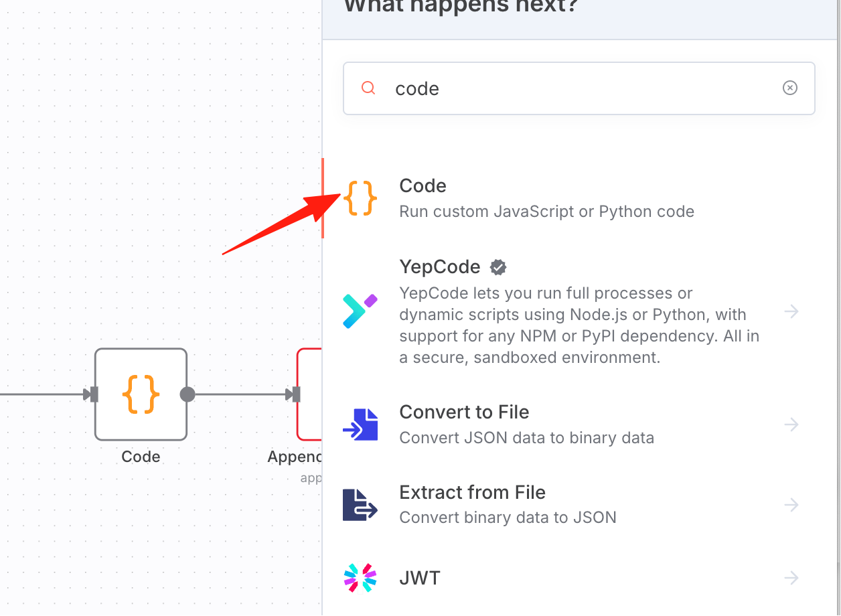Image resolution: width=841 pixels, height=616 pixels.
Task: Select the "Convert to File" entry title
Action: (464, 412)
